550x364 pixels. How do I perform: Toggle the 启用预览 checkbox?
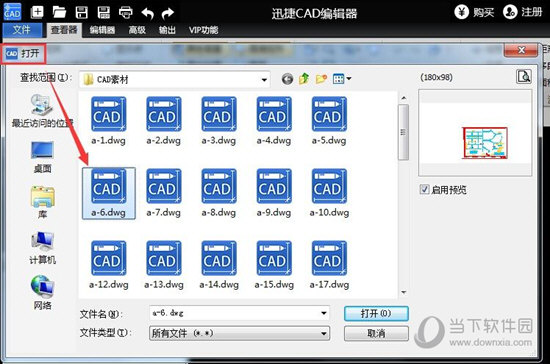click(424, 190)
